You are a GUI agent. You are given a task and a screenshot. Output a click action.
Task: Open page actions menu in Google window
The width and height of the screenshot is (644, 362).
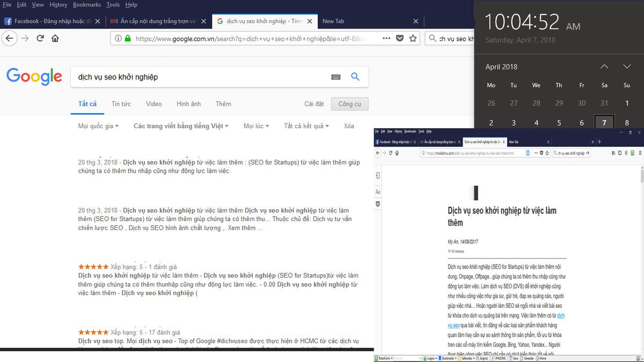tap(386, 38)
